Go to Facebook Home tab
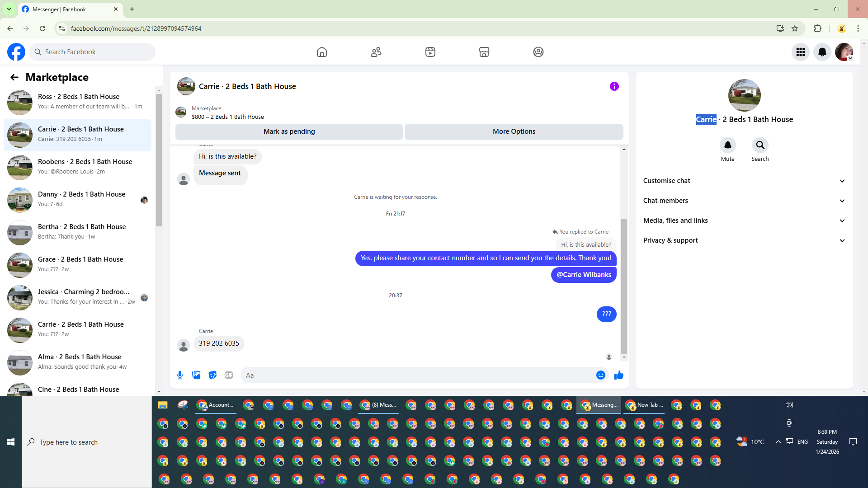Viewport: 868px width, 488px height. pyautogui.click(x=321, y=52)
